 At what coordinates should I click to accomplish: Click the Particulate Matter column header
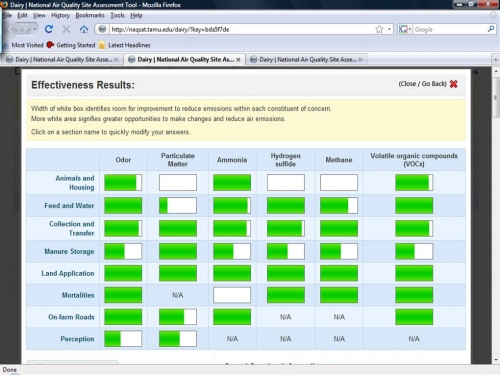[x=178, y=160]
